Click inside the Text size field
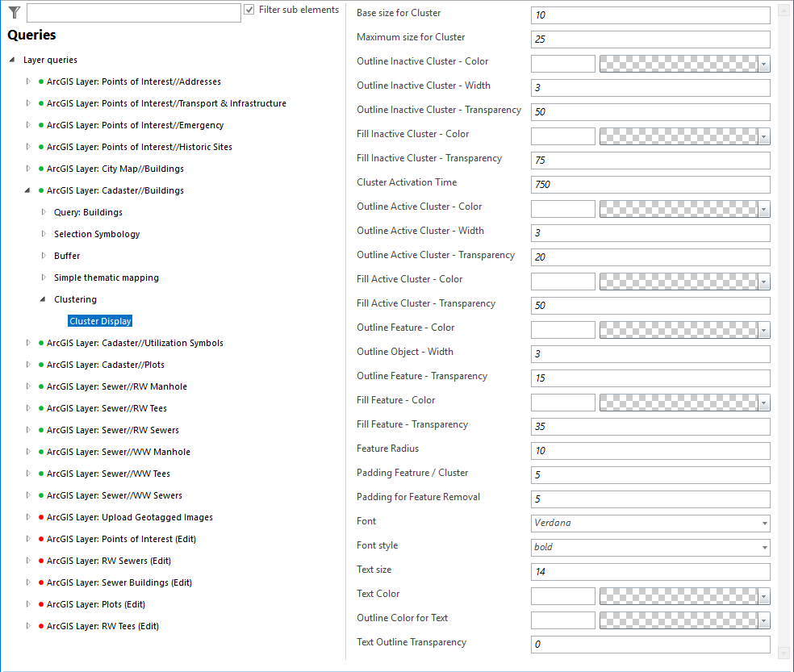The image size is (794, 672). pyautogui.click(x=650, y=571)
